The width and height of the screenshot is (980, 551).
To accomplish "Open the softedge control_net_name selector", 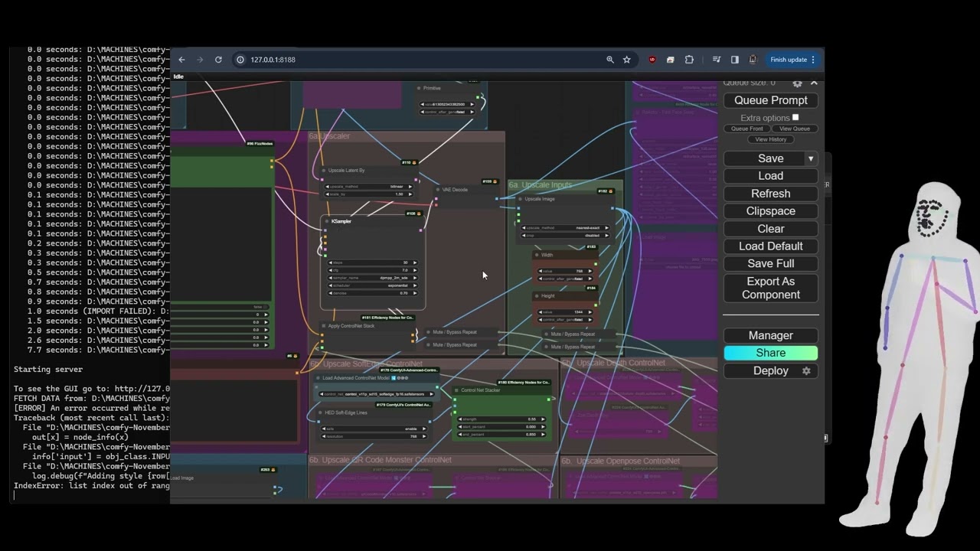I will pyautogui.click(x=375, y=393).
